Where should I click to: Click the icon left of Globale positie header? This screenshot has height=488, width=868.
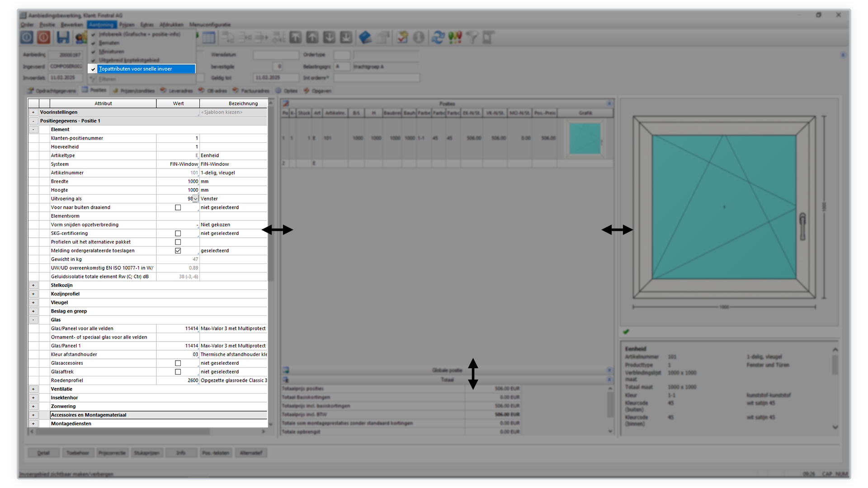286,370
